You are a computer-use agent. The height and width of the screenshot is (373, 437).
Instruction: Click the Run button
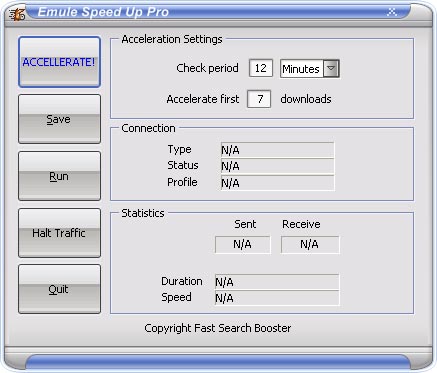59,176
